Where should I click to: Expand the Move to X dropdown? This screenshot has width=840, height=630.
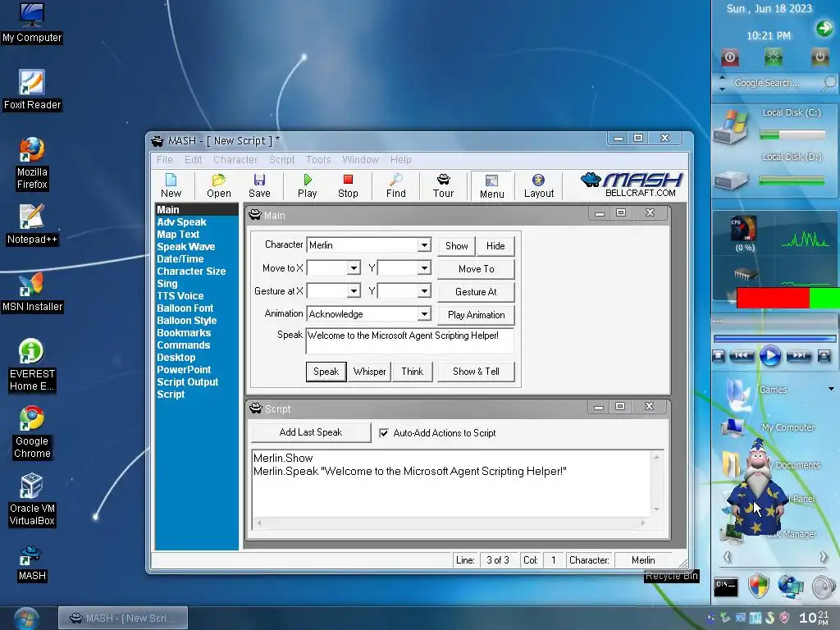coord(354,268)
